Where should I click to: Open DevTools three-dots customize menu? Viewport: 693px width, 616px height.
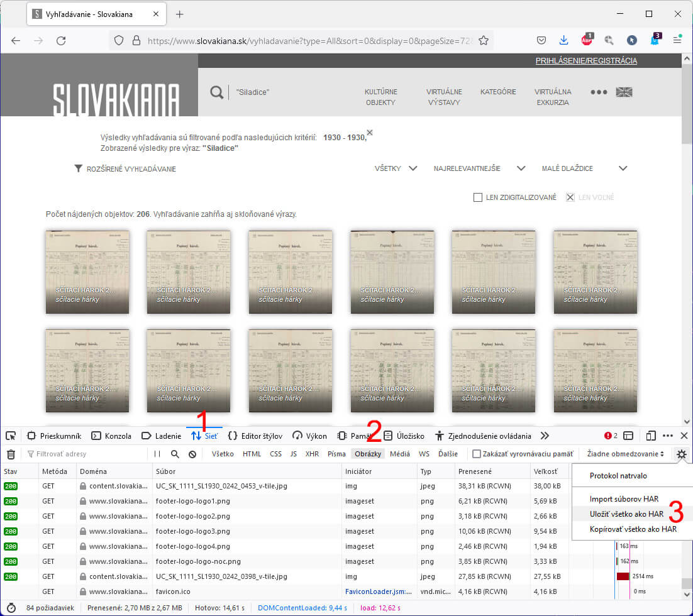pyautogui.click(x=668, y=436)
